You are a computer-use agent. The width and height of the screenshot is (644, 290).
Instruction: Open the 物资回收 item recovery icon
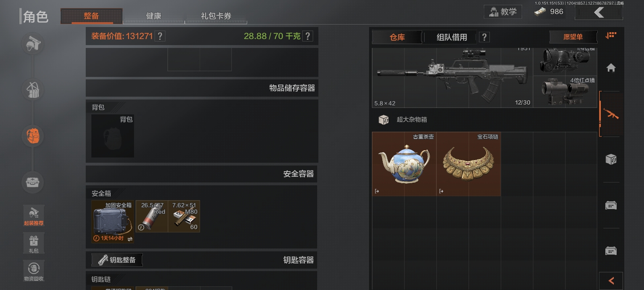point(34,271)
